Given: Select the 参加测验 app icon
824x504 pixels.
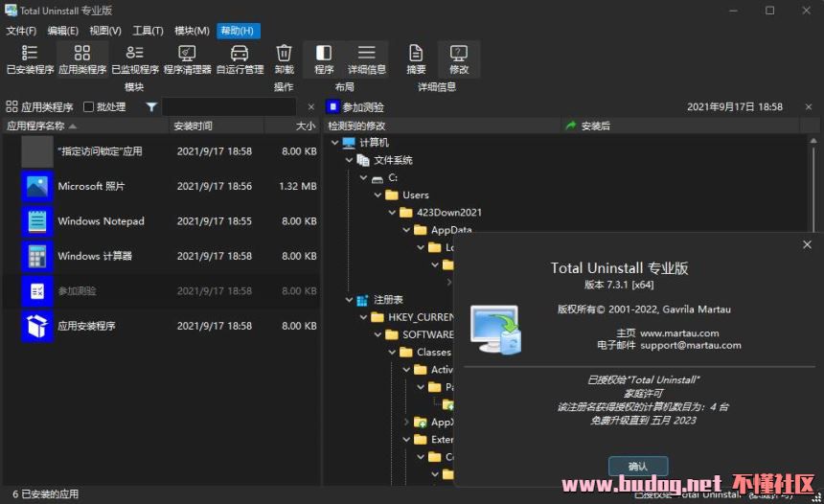Looking at the screenshot, I should pyautogui.click(x=37, y=290).
